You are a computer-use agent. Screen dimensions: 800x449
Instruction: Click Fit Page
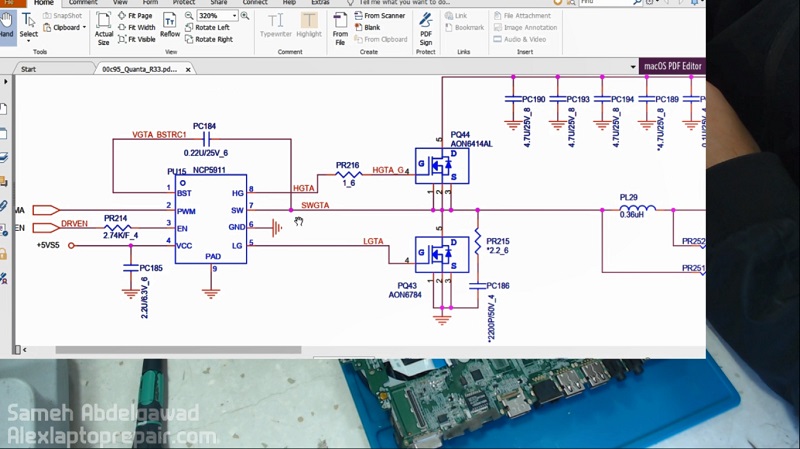(x=135, y=16)
